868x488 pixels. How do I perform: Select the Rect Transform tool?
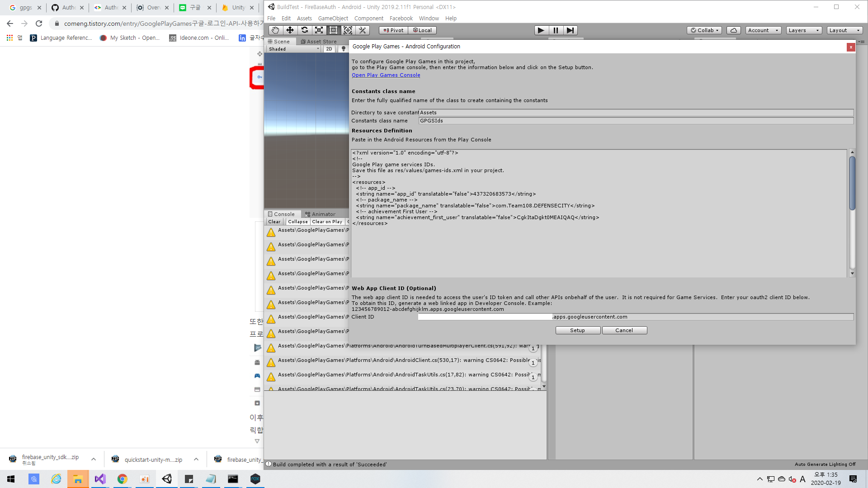(x=333, y=30)
